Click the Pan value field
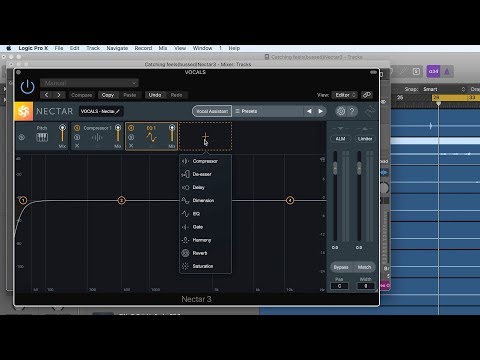 (x=339, y=286)
